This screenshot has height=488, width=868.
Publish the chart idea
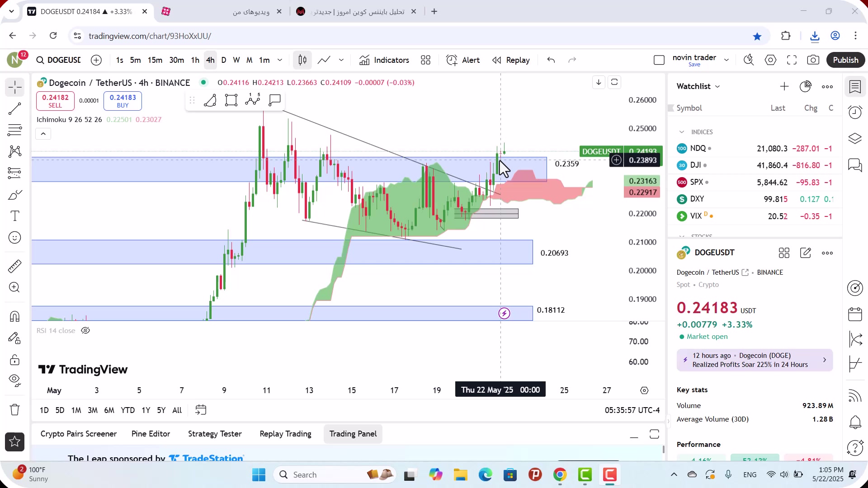(x=845, y=60)
